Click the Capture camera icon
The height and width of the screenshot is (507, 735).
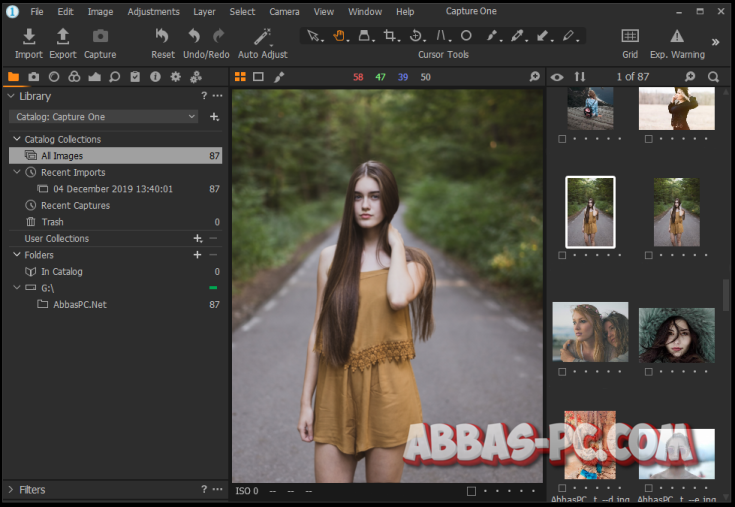pos(100,37)
